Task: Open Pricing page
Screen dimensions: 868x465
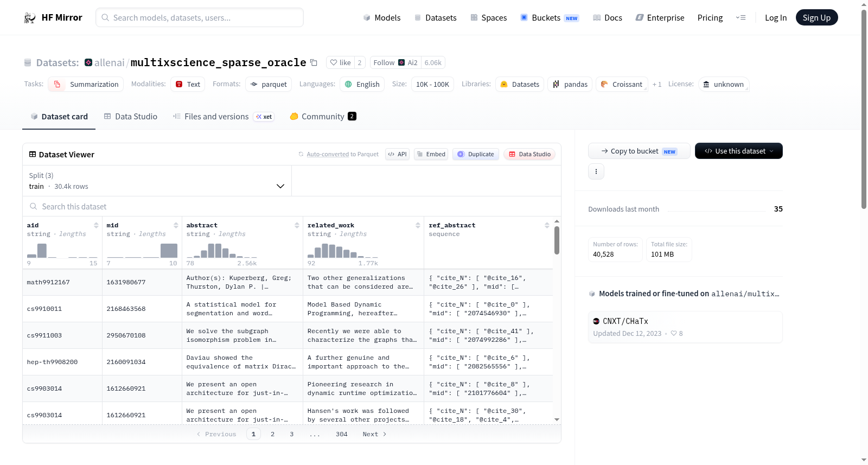Action: click(x=710, y=17)
